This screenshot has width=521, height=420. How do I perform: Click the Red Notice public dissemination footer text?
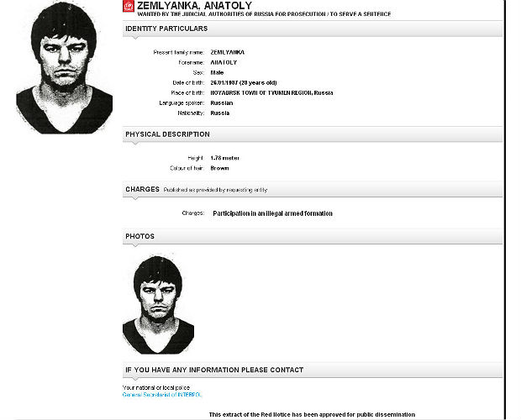click(x=312, y=415)
